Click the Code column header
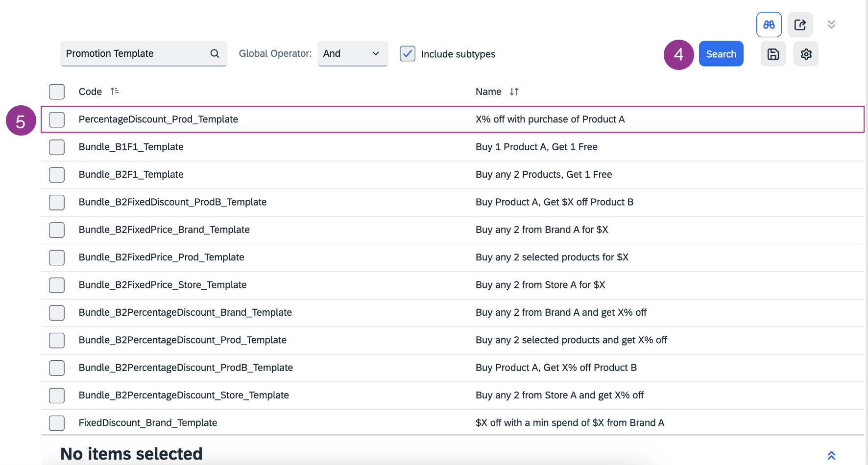Image resolution: width=868 pixels, height=465 pixels. coord(90,92)
